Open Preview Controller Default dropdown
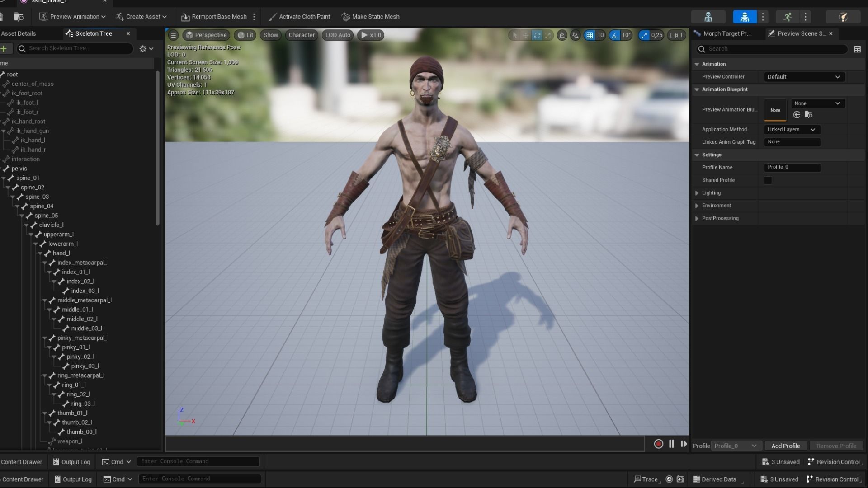This screenshot has height=488, width=868. [x=804, y=77]
